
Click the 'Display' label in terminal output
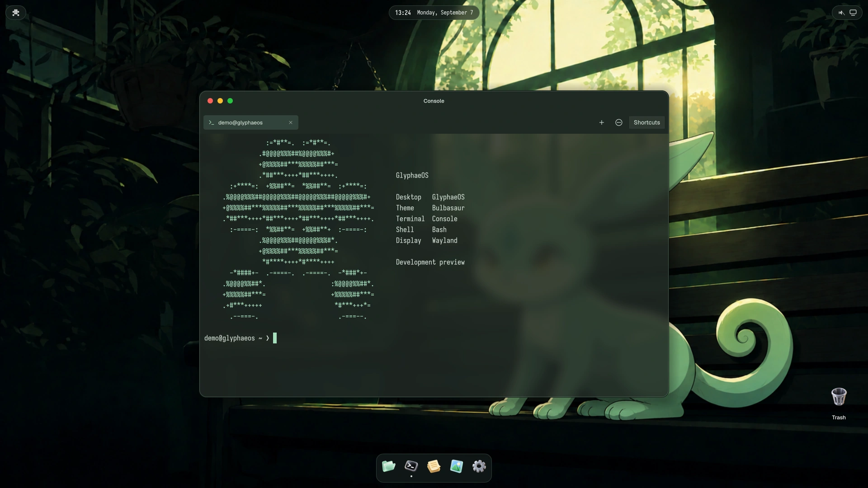coord(408,240)
